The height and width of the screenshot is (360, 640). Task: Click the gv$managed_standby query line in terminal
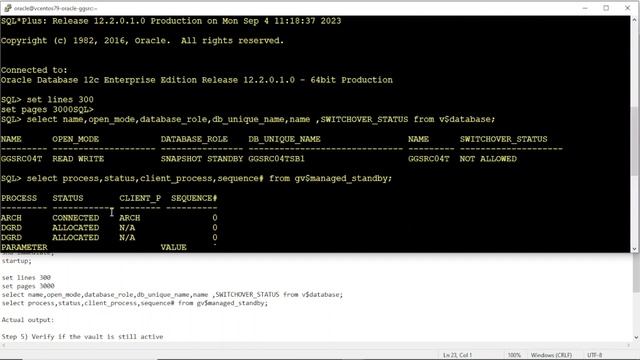click(x=196, y=178)
